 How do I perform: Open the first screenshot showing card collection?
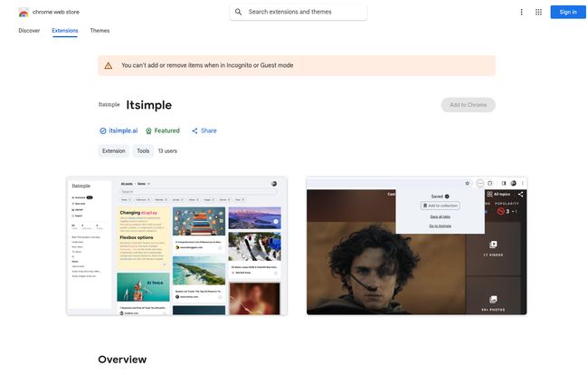pyautogui.click(x=177, y=245)
